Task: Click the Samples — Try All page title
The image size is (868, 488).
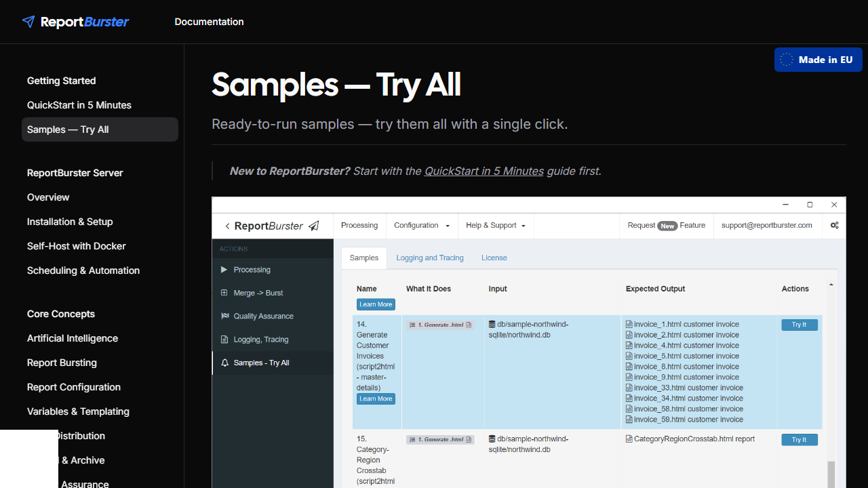Action: 336,85
